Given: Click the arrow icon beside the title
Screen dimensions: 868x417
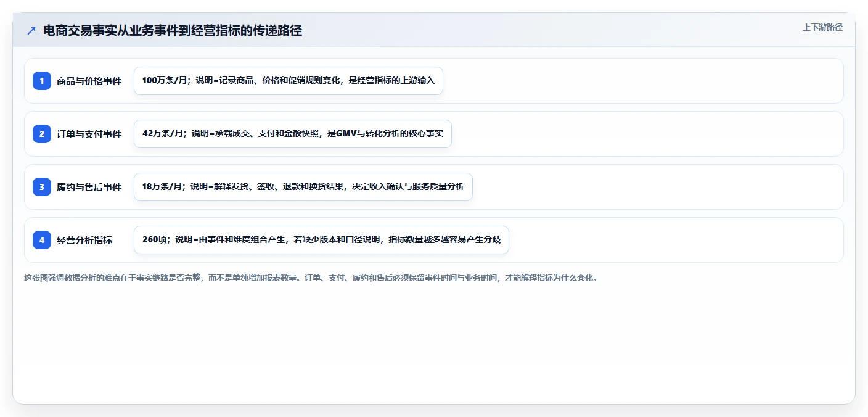Looking at the screenshot, I should 31,30.
